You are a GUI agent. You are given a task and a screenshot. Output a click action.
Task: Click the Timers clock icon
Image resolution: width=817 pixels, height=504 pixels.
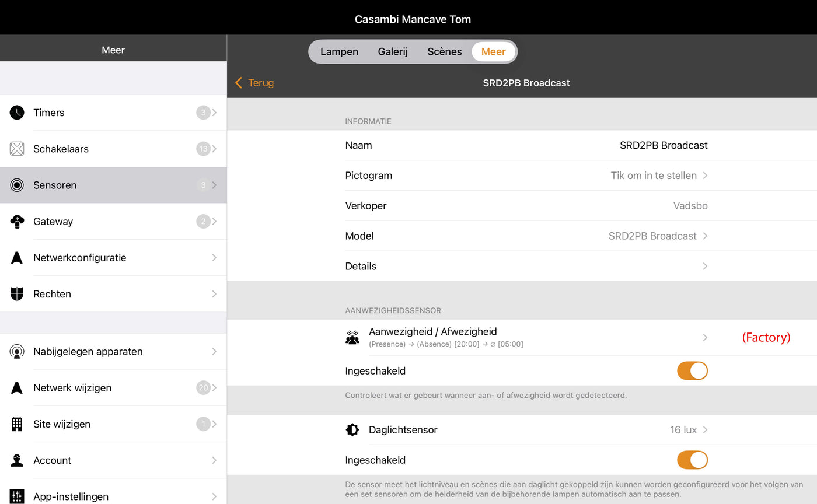[17, 113]
